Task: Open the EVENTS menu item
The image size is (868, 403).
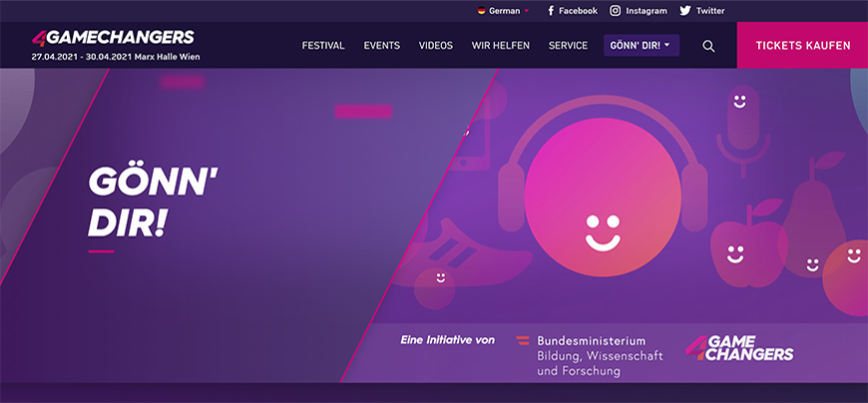Action: 382,46
